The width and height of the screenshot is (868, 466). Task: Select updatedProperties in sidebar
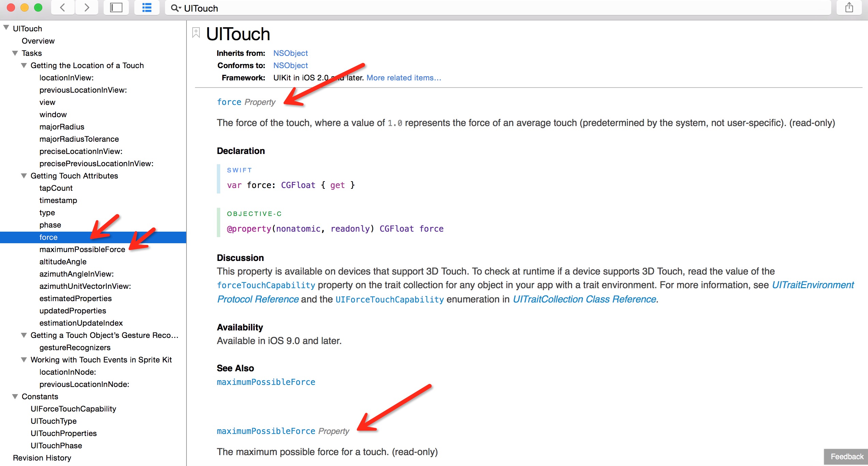click(x=73, y=311)
